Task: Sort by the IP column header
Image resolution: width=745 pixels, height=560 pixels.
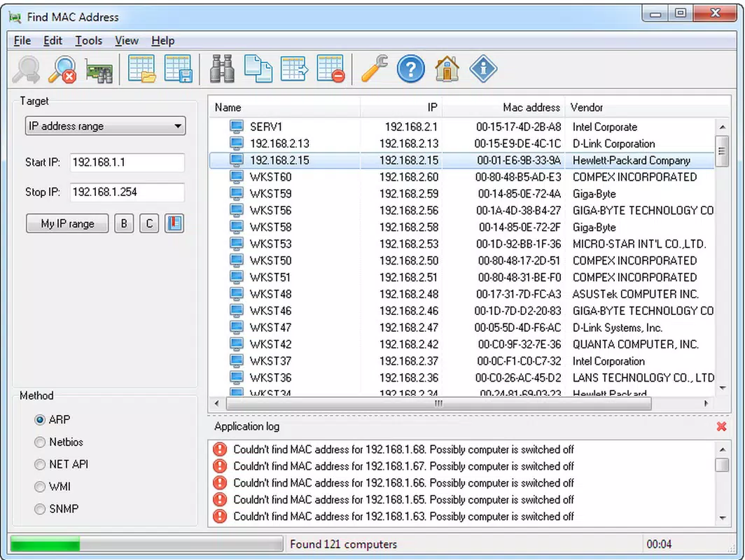Action: (401, 108)
